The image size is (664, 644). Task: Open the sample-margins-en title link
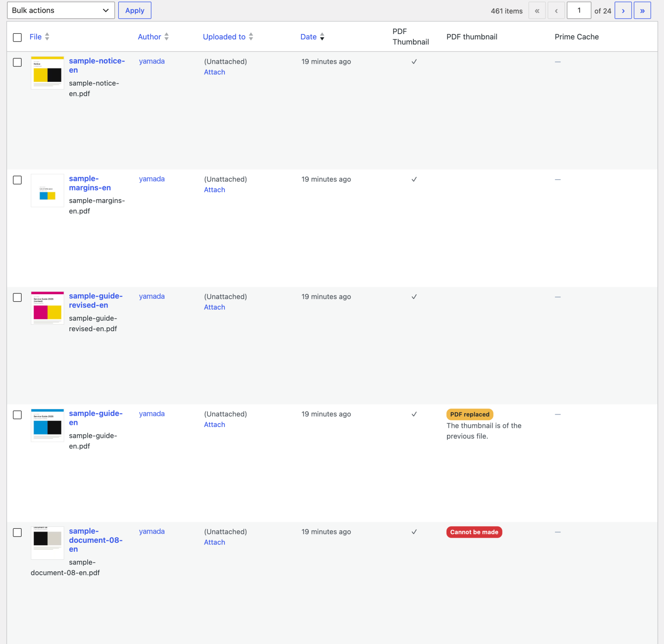(90, 183)
